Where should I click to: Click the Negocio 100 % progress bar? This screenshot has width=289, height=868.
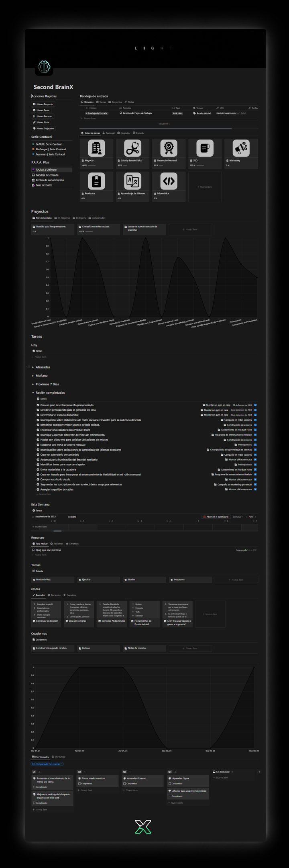tap(92, 165)
